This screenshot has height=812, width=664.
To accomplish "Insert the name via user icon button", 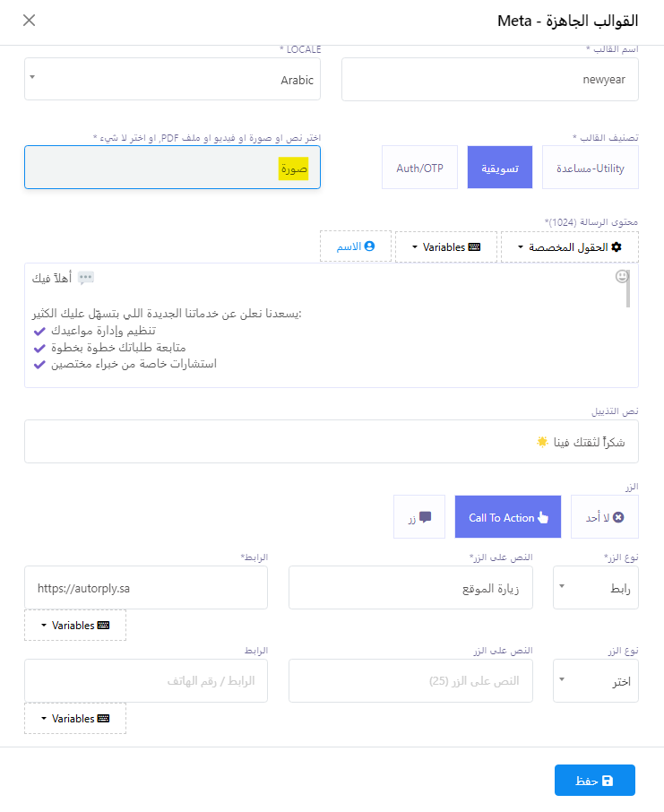I will click(356, 246).
